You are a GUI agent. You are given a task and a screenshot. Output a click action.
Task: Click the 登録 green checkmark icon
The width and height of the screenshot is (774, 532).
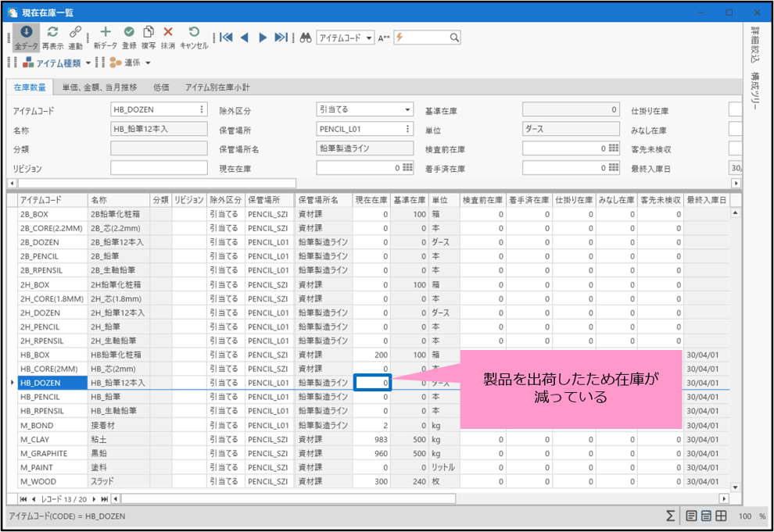(129, 37)
